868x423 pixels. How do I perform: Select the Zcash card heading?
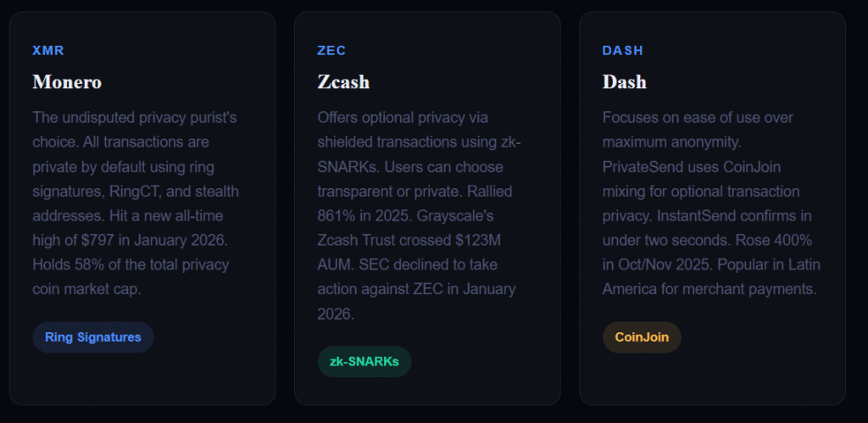[x=343, y=82]
